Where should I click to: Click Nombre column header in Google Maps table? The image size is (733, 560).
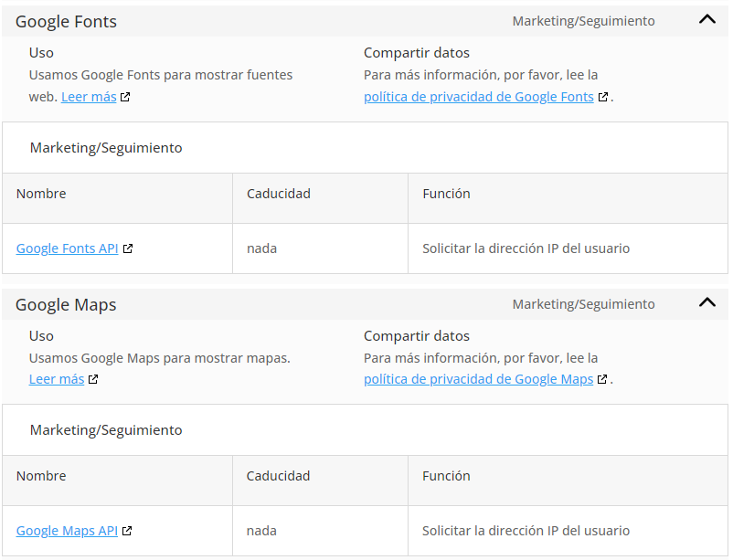point(41,476)
